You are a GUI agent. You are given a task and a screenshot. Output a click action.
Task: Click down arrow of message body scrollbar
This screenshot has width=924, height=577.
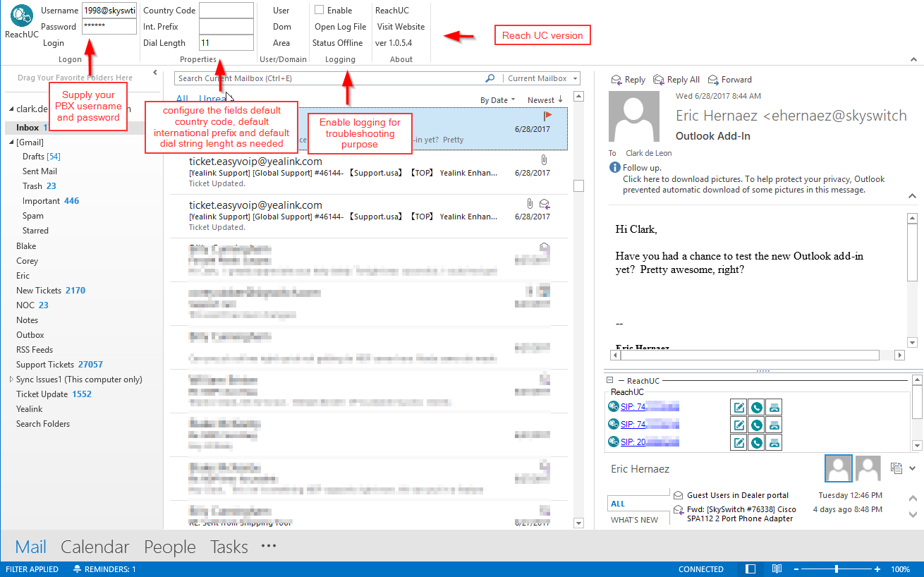coord(913,343)
